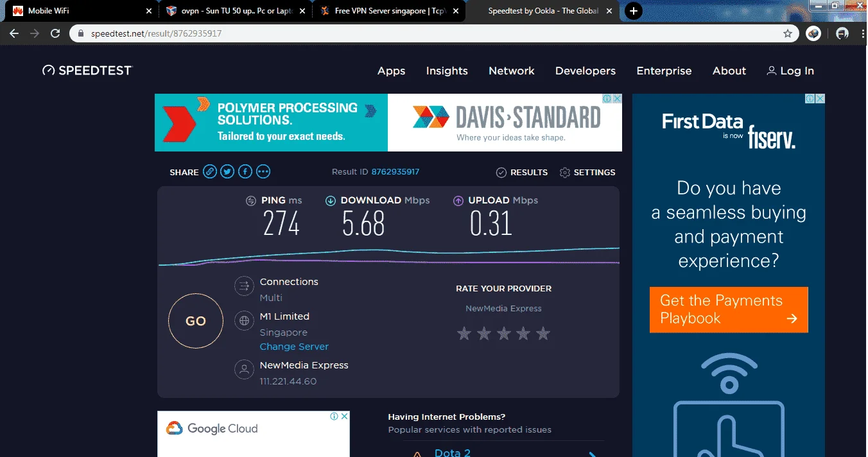Open the About menu

(x=729, y=71)
